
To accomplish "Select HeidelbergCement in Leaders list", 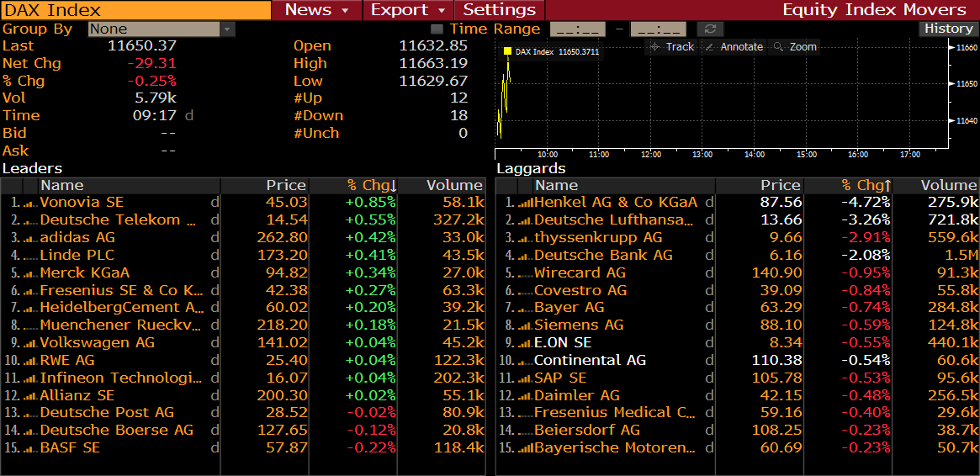I will [122, 308].
